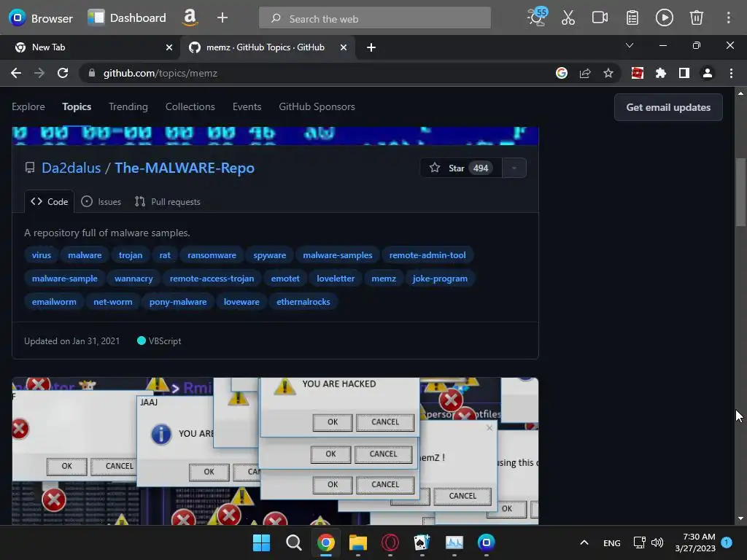Open the YOU ARE HACKED repository preview image

275,451
